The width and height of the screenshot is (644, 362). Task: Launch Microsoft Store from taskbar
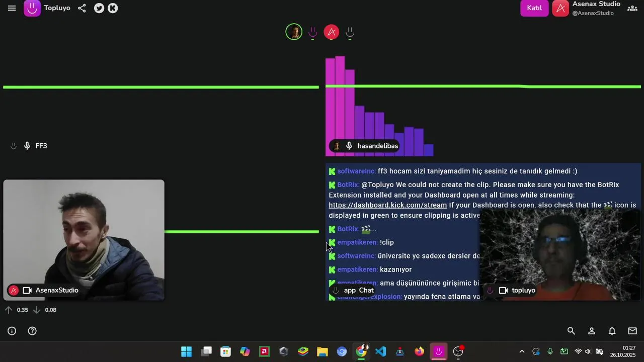point(225,351)
